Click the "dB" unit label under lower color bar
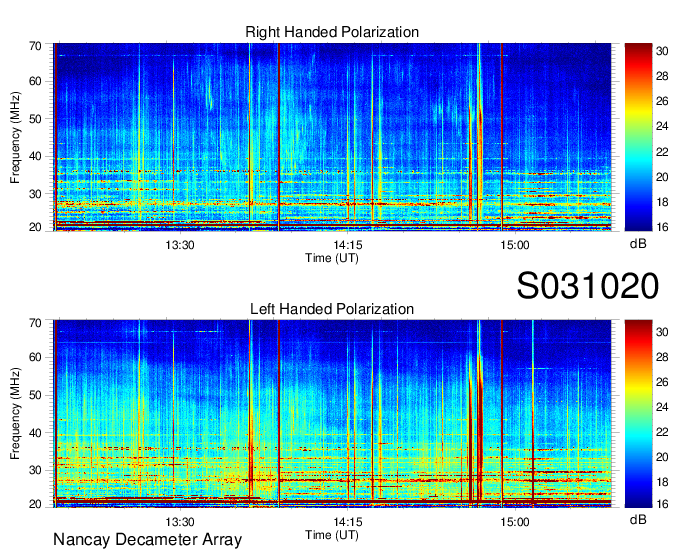 638,519
